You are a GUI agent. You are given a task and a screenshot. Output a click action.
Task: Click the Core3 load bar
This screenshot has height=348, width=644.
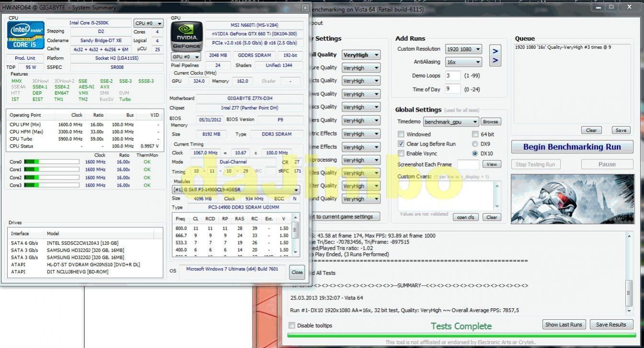(x=51, y=185)
